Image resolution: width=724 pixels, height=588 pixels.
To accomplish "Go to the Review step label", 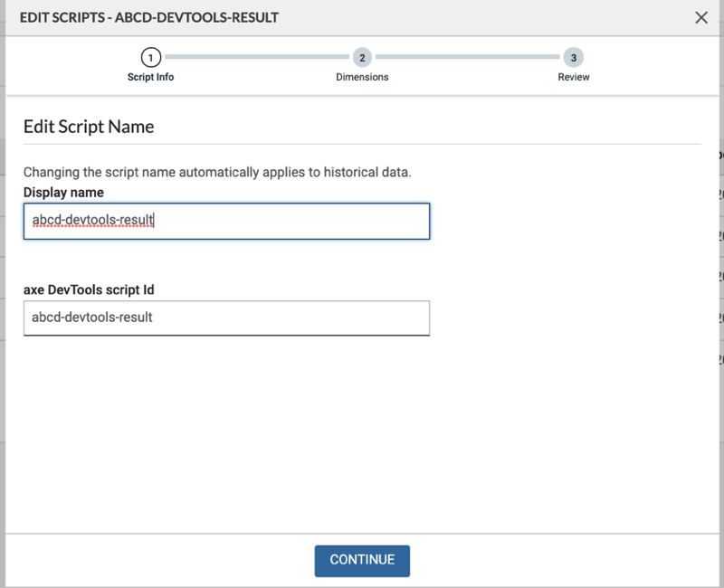I will (x=573, y=77).
